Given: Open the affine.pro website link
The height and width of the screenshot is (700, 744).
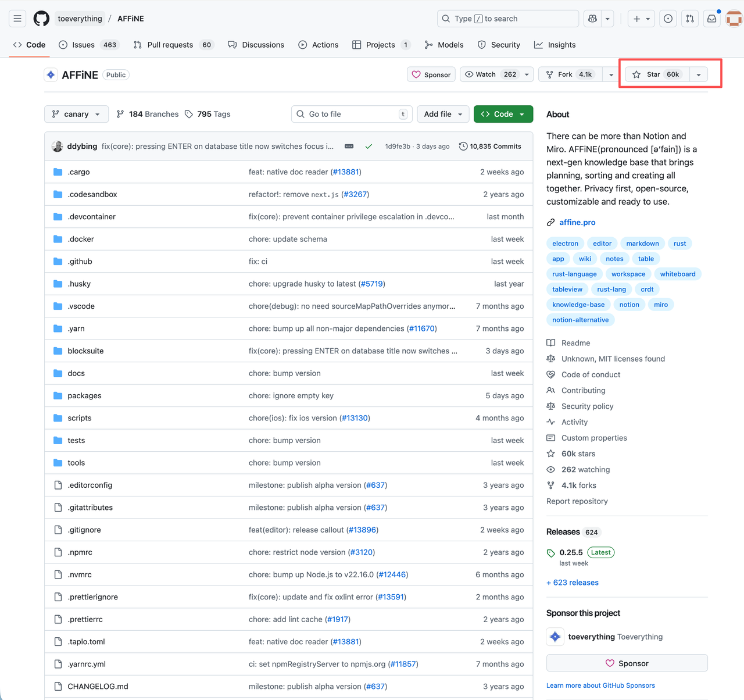Looking at the screenshot, I should pos(577,223).
